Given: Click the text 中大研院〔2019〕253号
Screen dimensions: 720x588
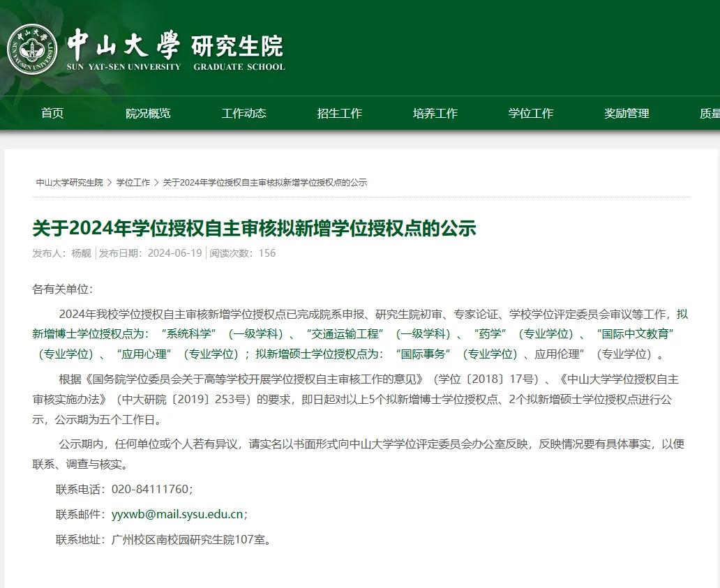Looking at the screenshot, I should point(185,400).
